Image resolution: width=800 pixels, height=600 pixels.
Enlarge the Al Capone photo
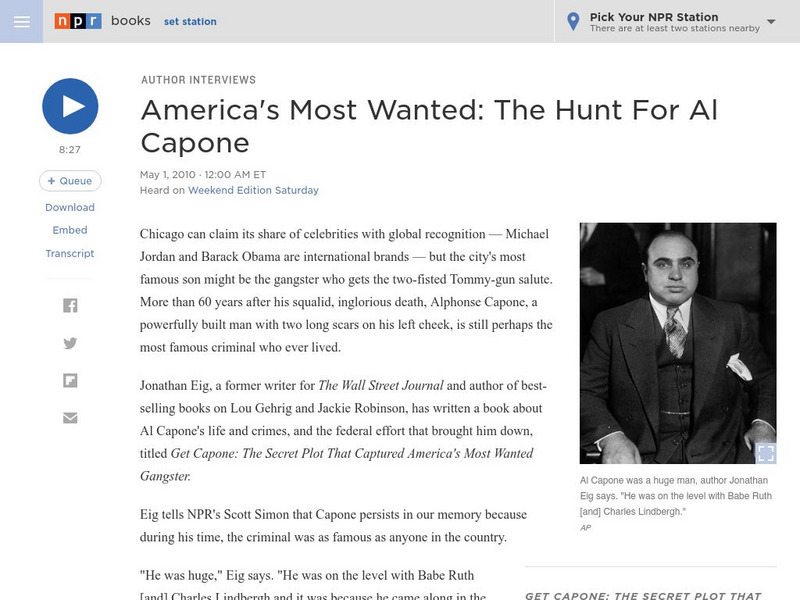[x=765, y=453]
